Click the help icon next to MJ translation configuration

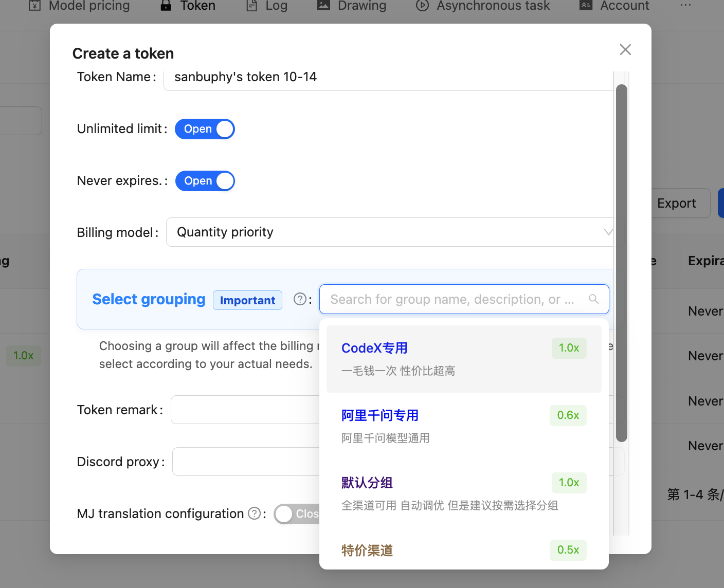254,513
